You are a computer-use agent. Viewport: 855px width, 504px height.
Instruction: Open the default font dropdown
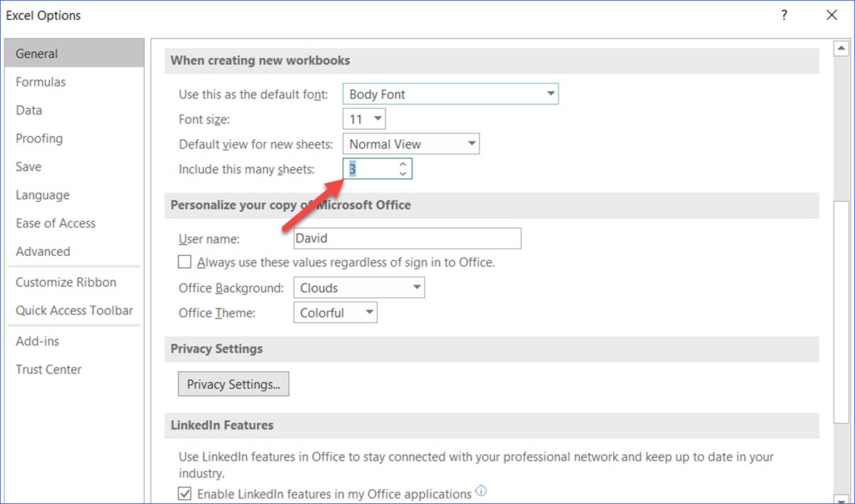(550, 94)
